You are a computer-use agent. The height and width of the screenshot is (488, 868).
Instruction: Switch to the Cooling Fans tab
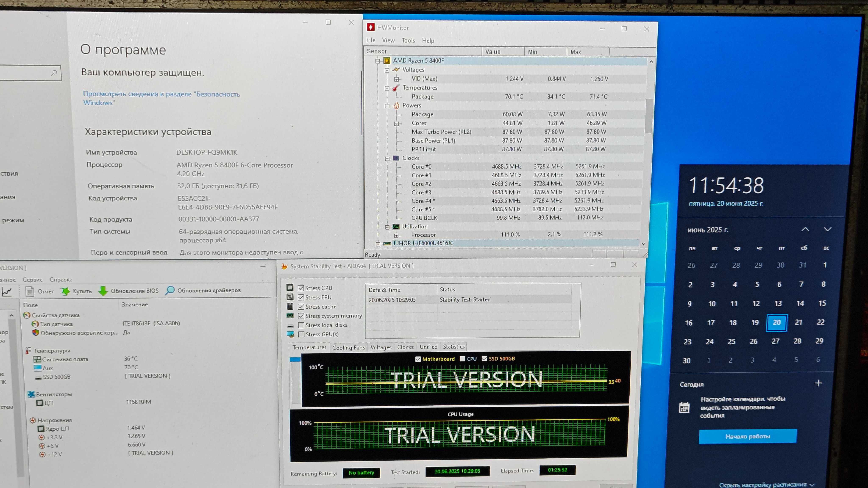click(x=348, y=348)
